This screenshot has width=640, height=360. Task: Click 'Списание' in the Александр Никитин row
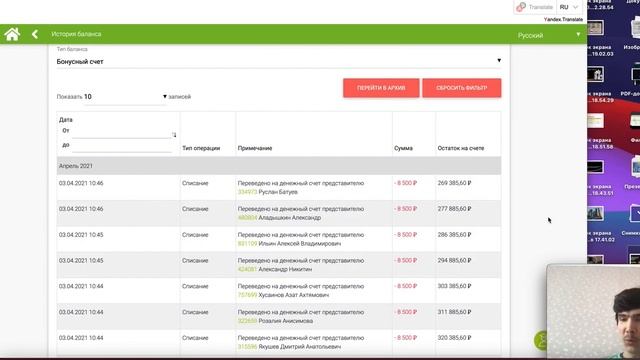click(195, 260)
